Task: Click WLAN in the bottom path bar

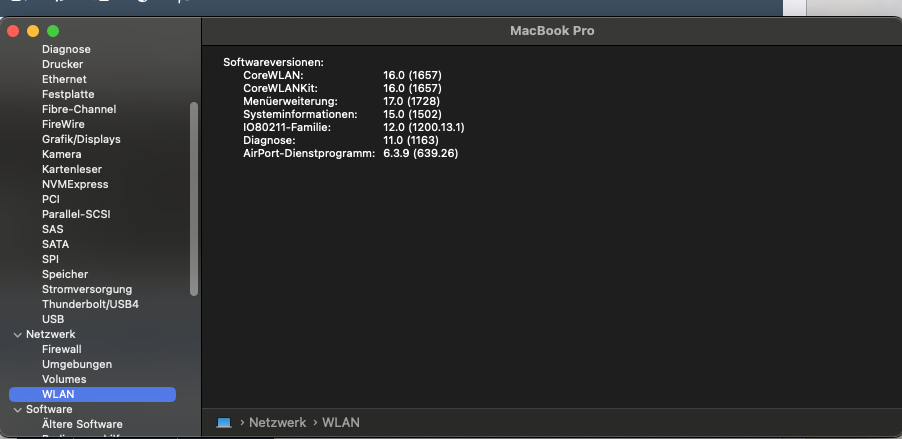Action: pos(339,423)
